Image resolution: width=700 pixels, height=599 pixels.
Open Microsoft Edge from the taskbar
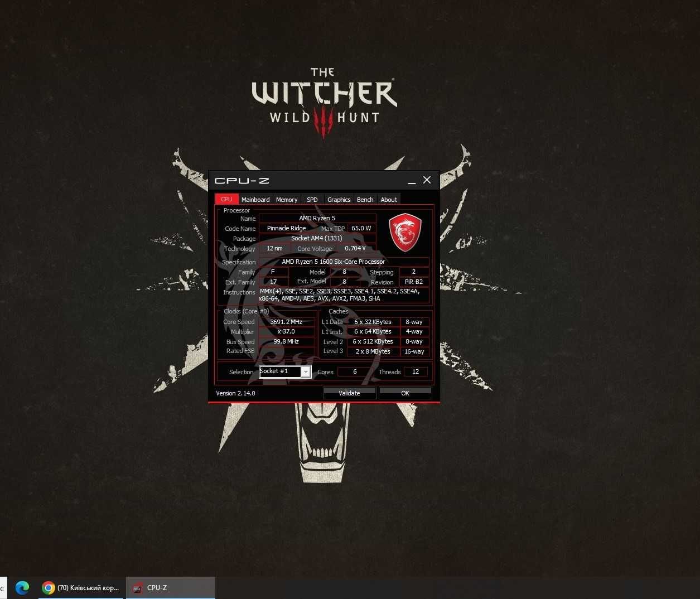[x=22, y=588]
